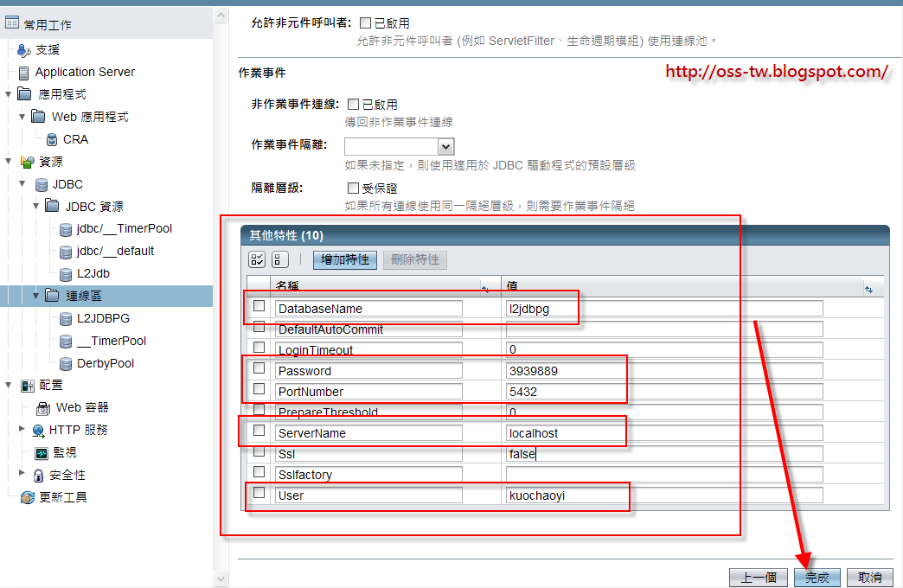Viewport: 903px width, 588px height.
Task: Open the 作業事件隔離 dropdown
Action: coord(445,146)
